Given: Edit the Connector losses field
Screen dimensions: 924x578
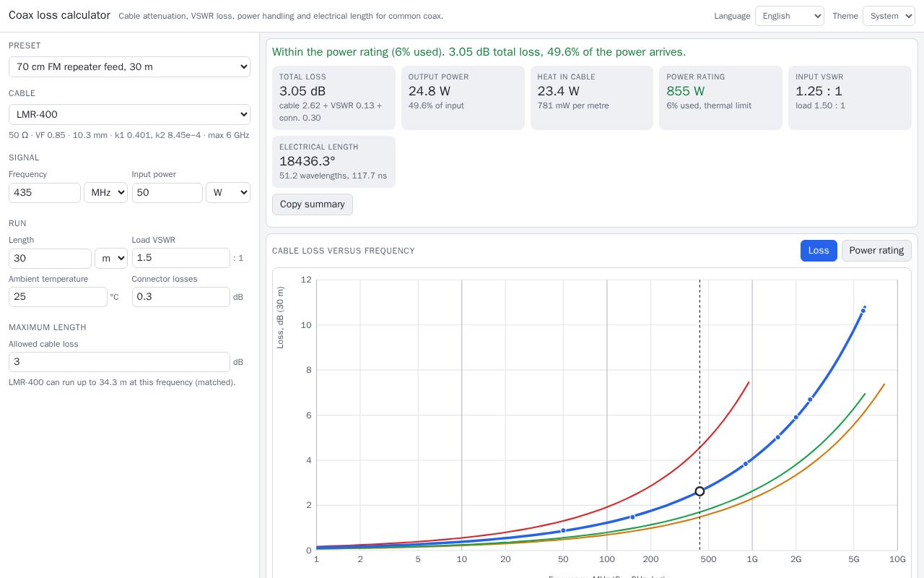Looking at the screenshot, I should click(181, 297).
